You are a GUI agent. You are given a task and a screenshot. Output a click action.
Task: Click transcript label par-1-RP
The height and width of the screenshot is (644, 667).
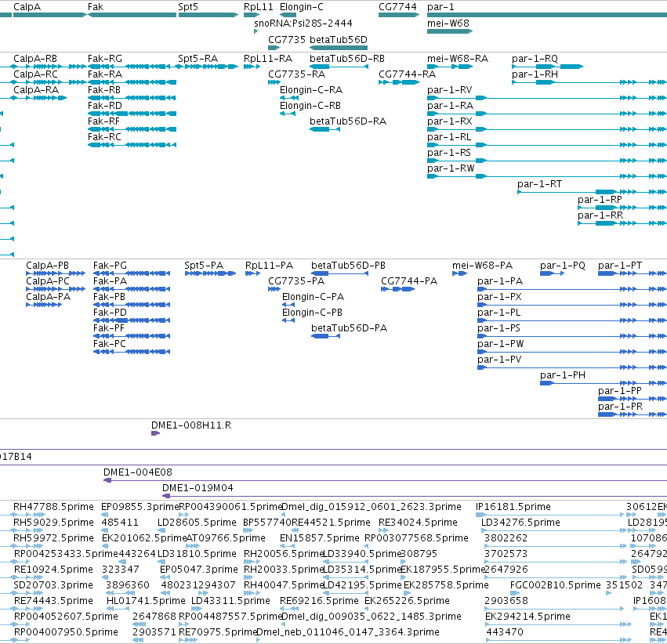(x=600, y=199)
